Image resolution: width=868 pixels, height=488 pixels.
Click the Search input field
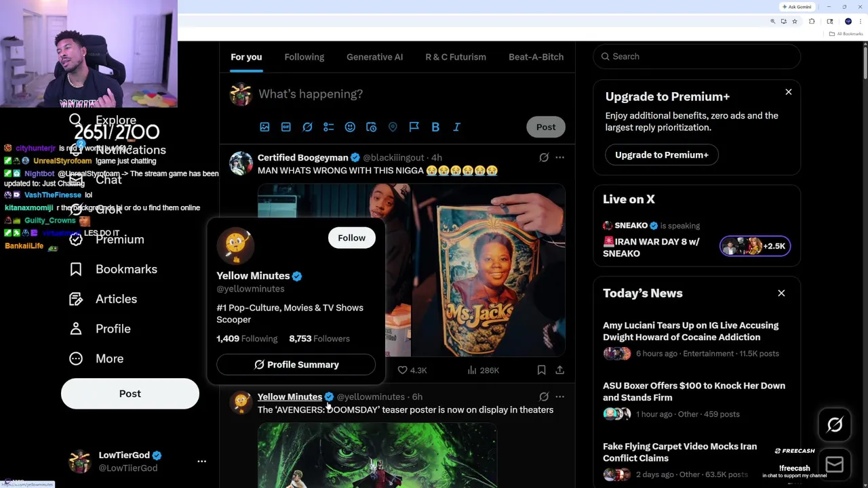pyautogui.click(x=697, y=56)
